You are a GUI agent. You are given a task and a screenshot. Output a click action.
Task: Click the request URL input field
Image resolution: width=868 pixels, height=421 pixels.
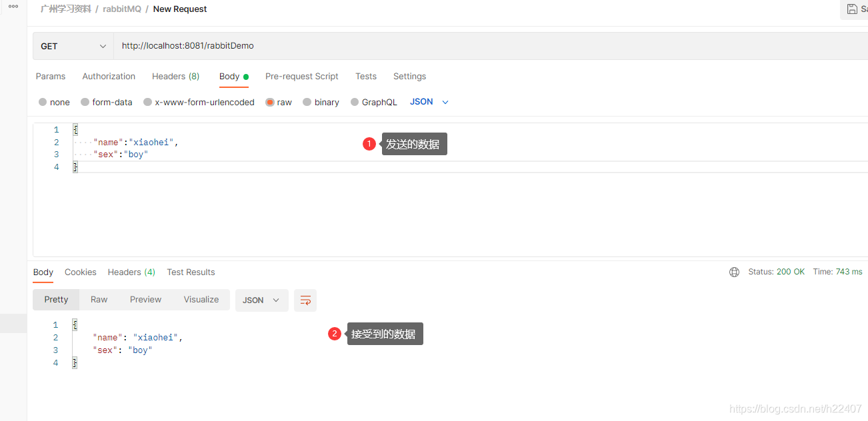[x=491, y=46]
